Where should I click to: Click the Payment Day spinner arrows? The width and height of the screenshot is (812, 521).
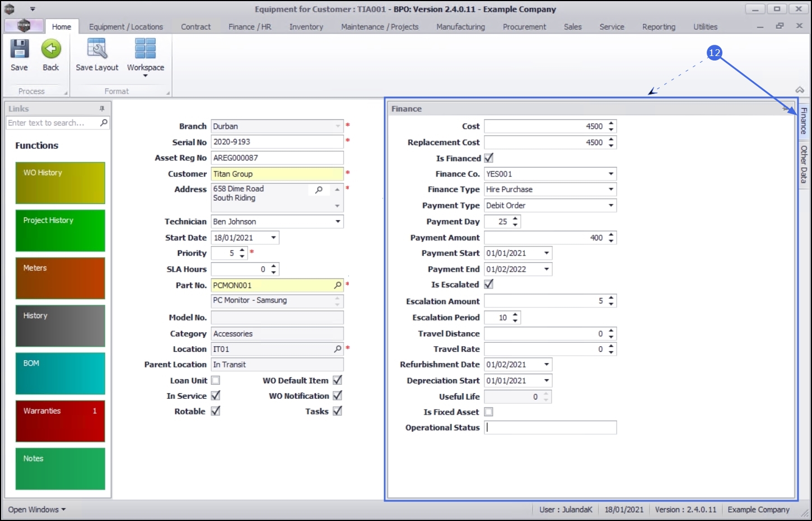point(515,221)
